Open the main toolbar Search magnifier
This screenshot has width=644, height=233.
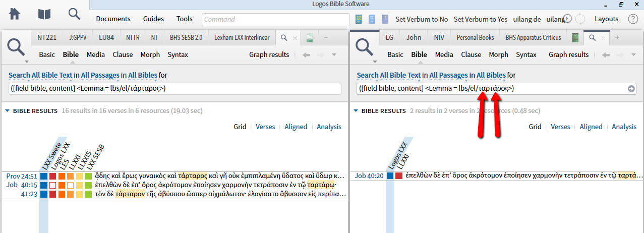[x=75, y=14]
